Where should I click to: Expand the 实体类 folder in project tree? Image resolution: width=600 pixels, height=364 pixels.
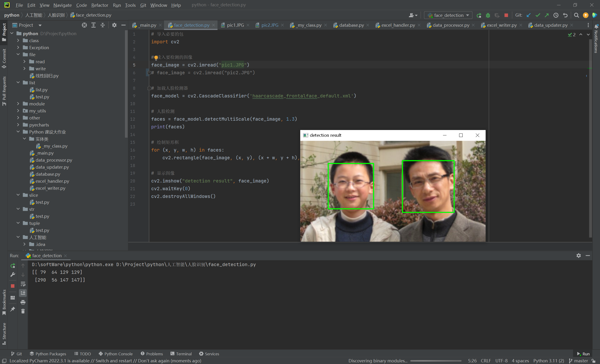click(x=24, y=139)
